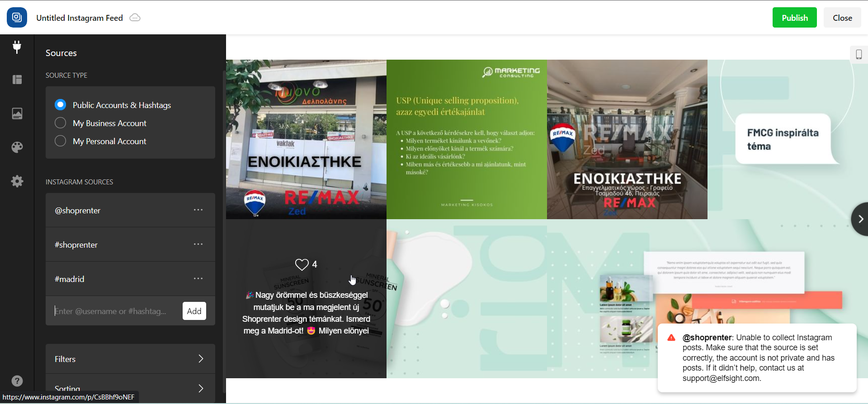This screenshot has height=404, width=868.
Task: Expand the Sorting section
Action: pos(130,388)
